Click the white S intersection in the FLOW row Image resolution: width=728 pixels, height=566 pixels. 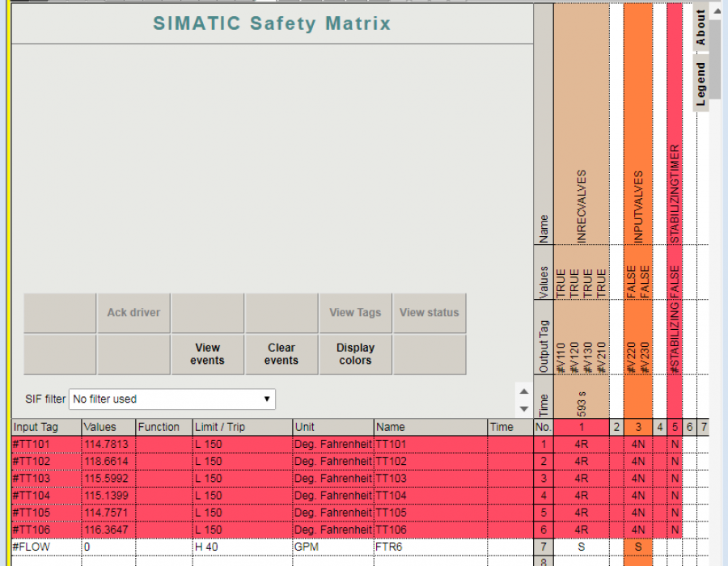tap(582, 547)
